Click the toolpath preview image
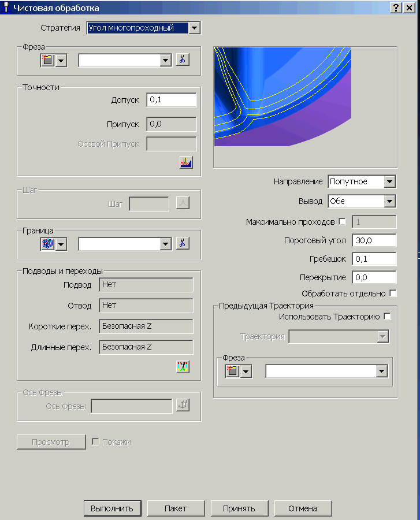The width and height of the screenshot is (420, 520). (x=283, y=97)
